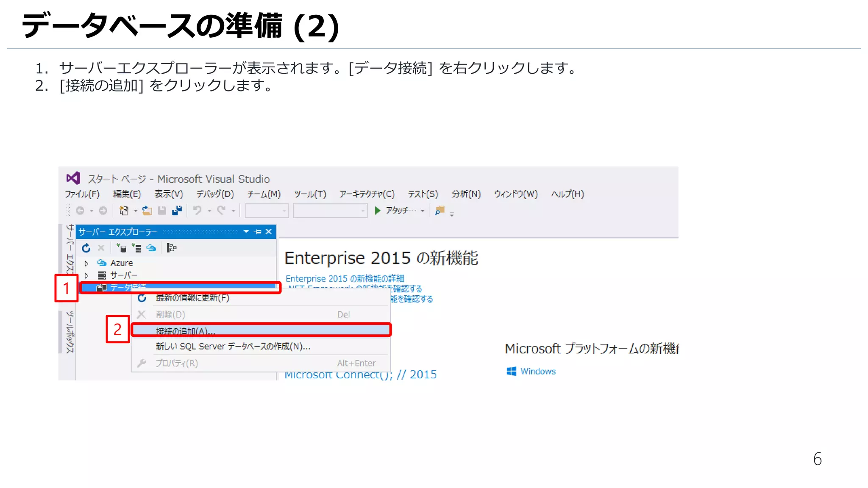Open the Microsoft Connect(); // 2015 link
This screenshot has height=488, width=868.
(x=361, y=375)
